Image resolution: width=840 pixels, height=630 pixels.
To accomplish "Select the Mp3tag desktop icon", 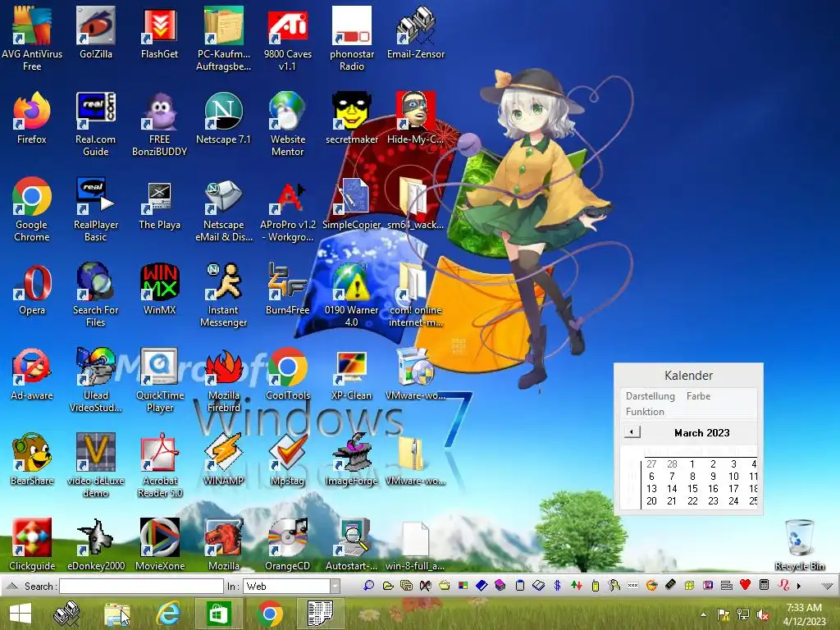I will point(288,459).
